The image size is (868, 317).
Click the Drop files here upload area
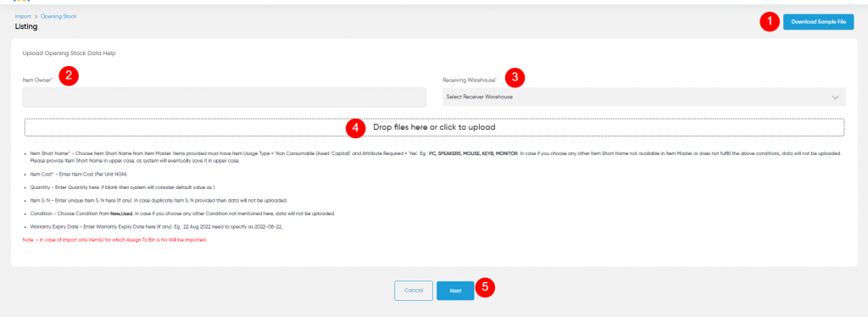pos(434,126)
